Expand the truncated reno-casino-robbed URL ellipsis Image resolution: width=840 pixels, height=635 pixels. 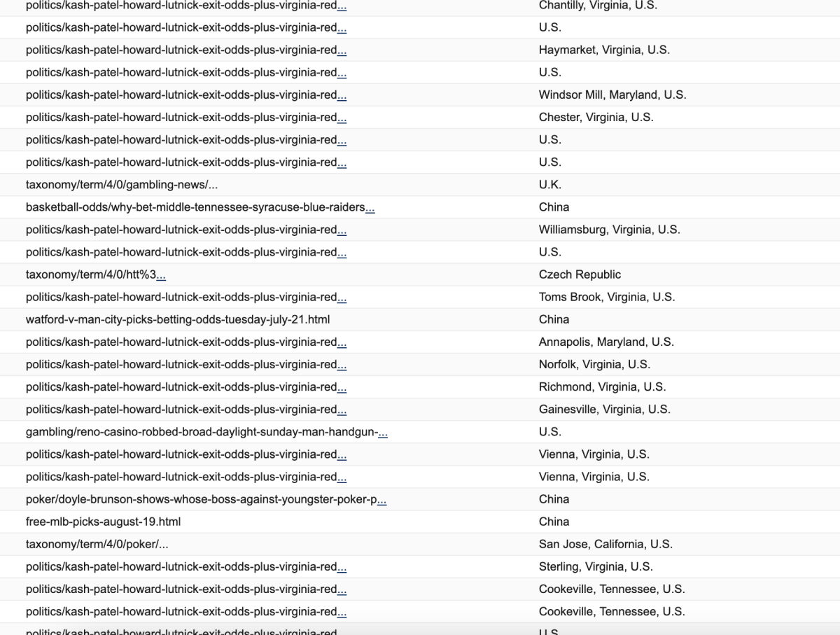(x=383, y=433)
